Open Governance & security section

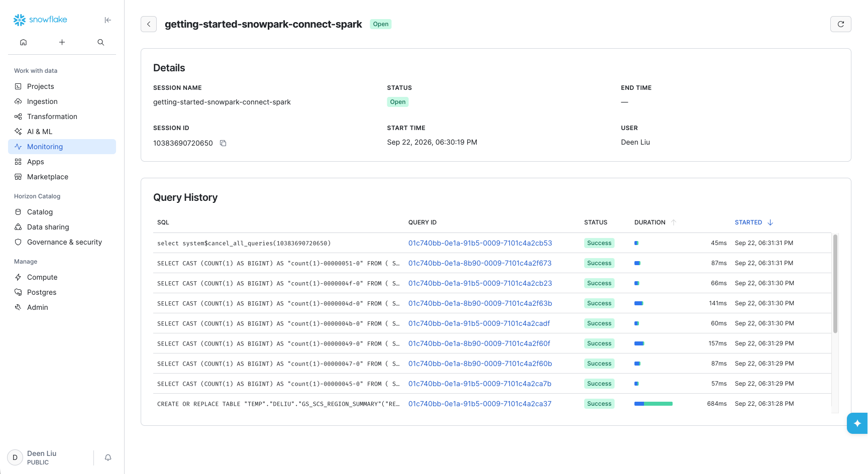coord(62,242)
